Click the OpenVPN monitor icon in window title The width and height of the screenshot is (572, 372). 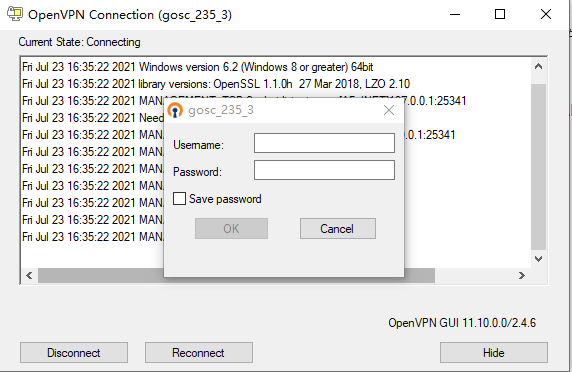tap(15, 14)
